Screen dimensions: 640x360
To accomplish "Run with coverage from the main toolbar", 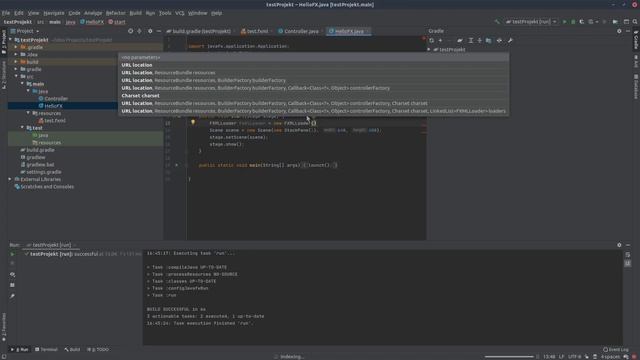I will (582, 22).
